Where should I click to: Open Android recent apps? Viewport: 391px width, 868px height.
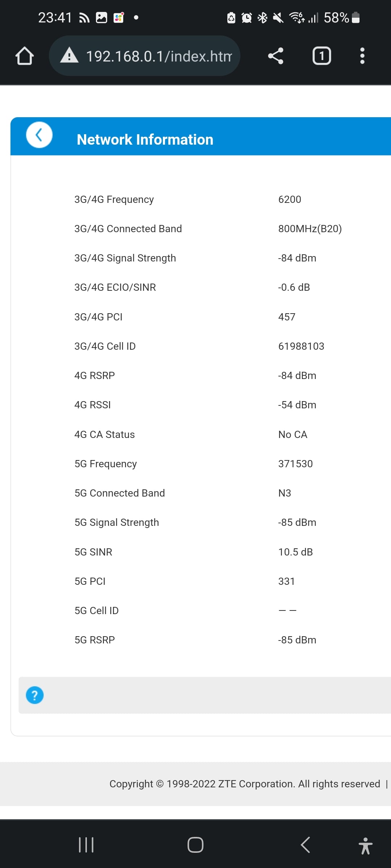(86, 845)
